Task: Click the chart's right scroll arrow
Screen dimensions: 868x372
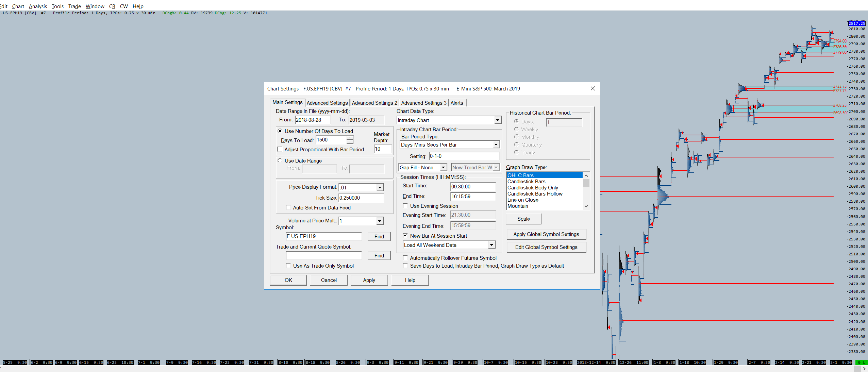Action: (x=864, y=369)
